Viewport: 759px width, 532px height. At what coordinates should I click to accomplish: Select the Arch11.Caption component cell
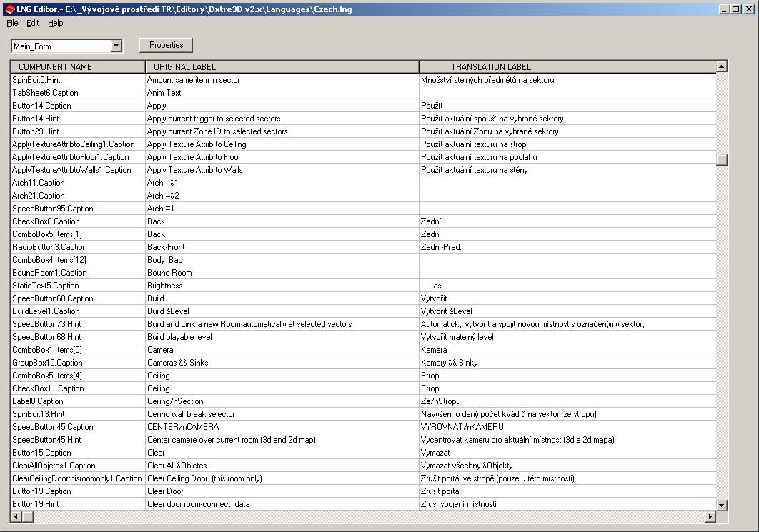(77, 183)
